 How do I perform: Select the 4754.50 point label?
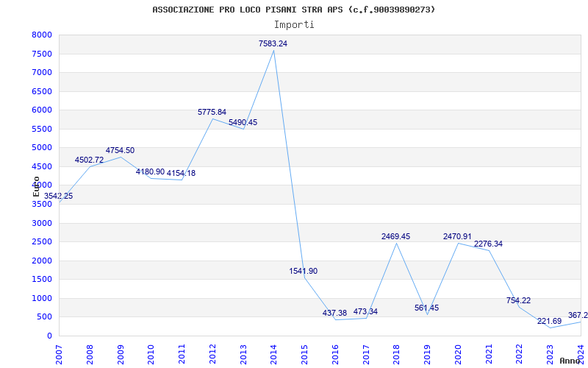pos(120,150)
